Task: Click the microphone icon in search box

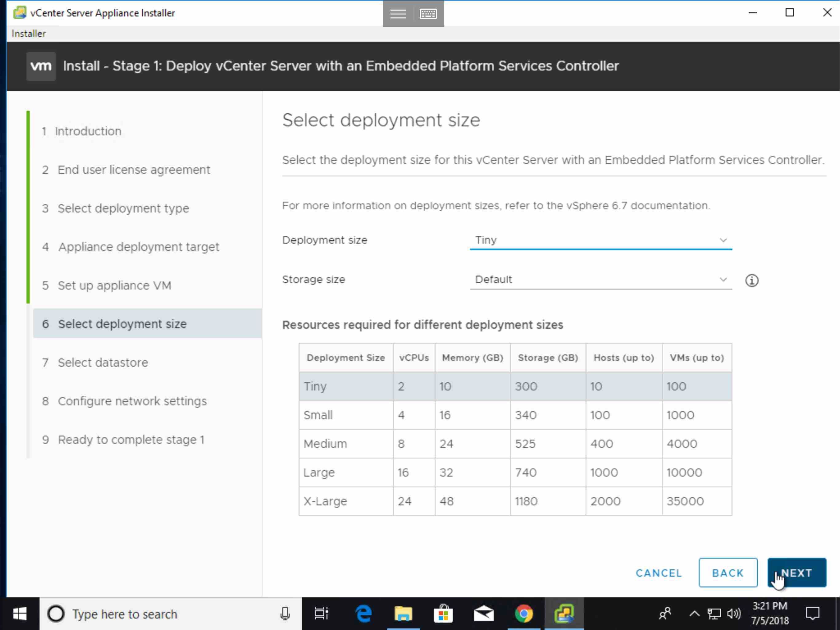Action: click(285, 614)
